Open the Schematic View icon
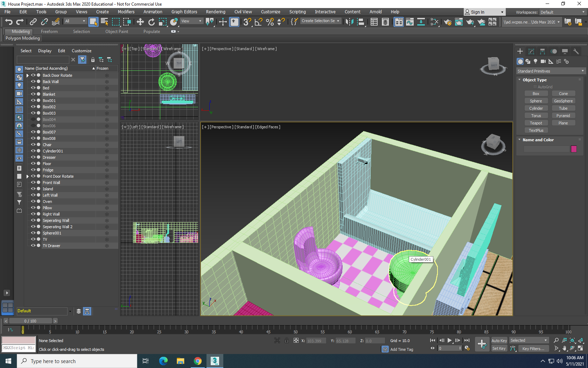Screen dimensions: 588x368 coord(421,22)
